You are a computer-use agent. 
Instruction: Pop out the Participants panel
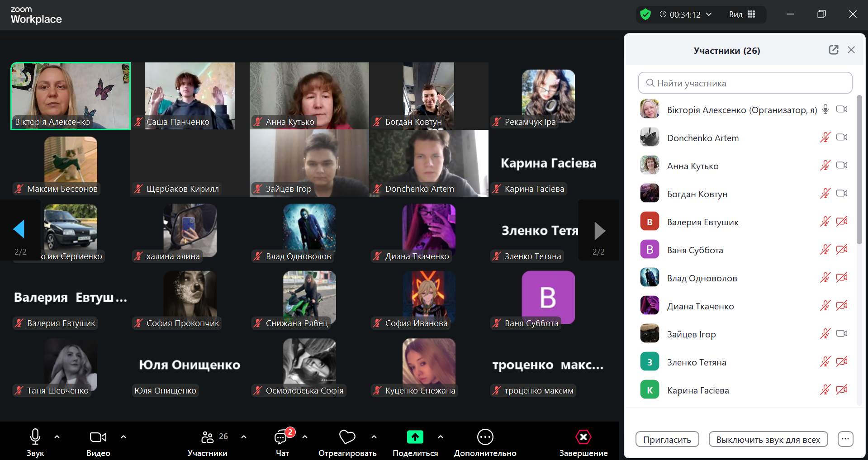click(833, 50)
